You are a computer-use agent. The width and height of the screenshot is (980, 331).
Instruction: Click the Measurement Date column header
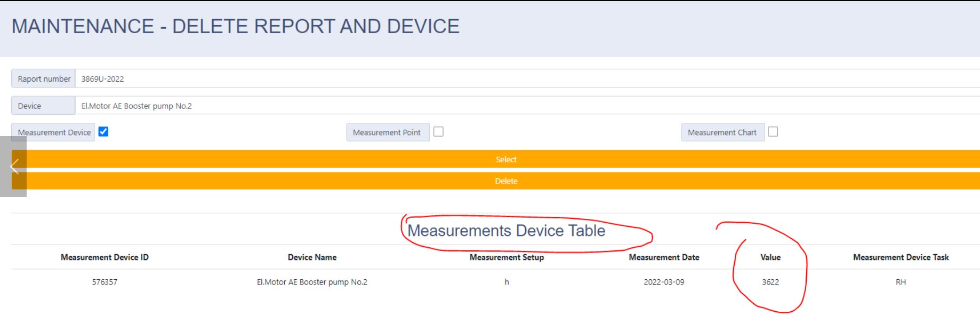(x=664, y=257)
